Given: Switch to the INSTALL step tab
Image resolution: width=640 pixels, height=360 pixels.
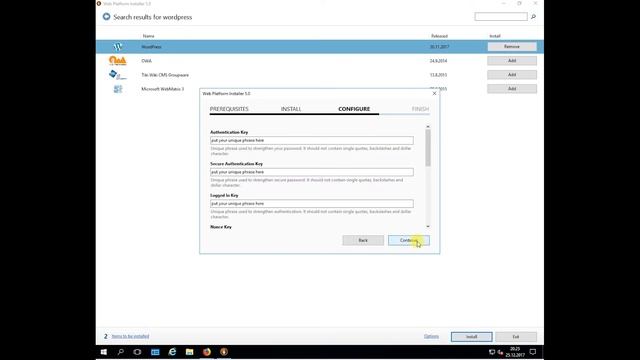Looking at the screenshot, I should coord(291,109).
